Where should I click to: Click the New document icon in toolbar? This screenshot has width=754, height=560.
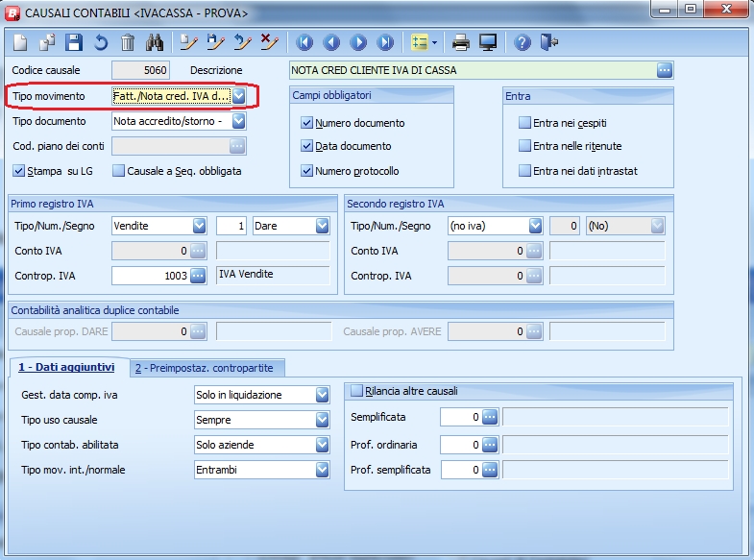21,42
